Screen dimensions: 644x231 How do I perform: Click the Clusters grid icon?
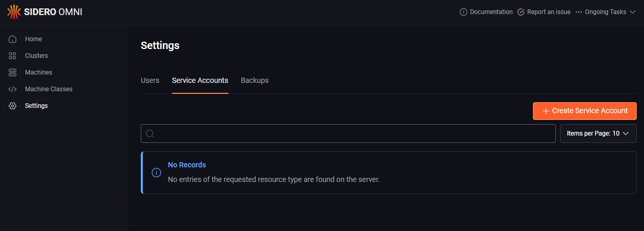(13, 56)
